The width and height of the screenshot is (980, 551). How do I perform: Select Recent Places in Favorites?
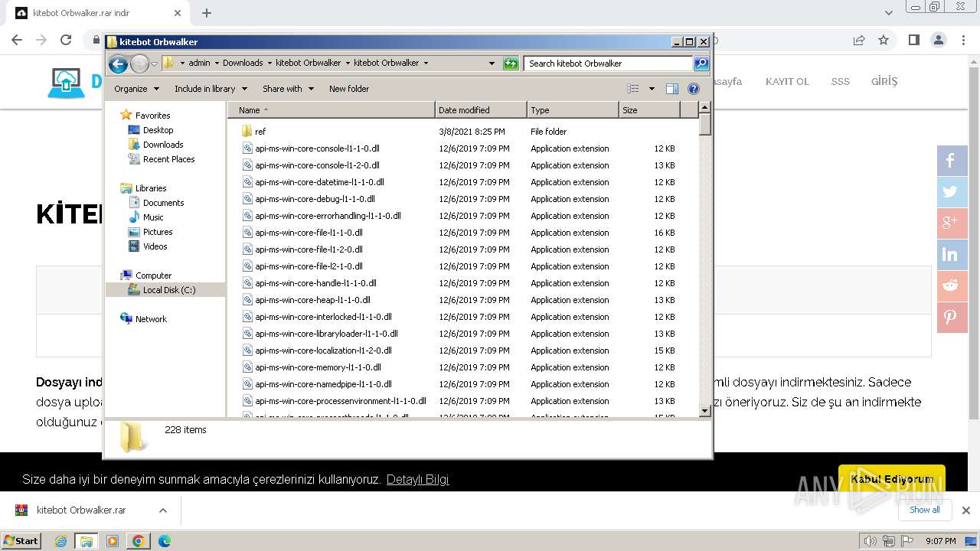click(x=168, y=159)
